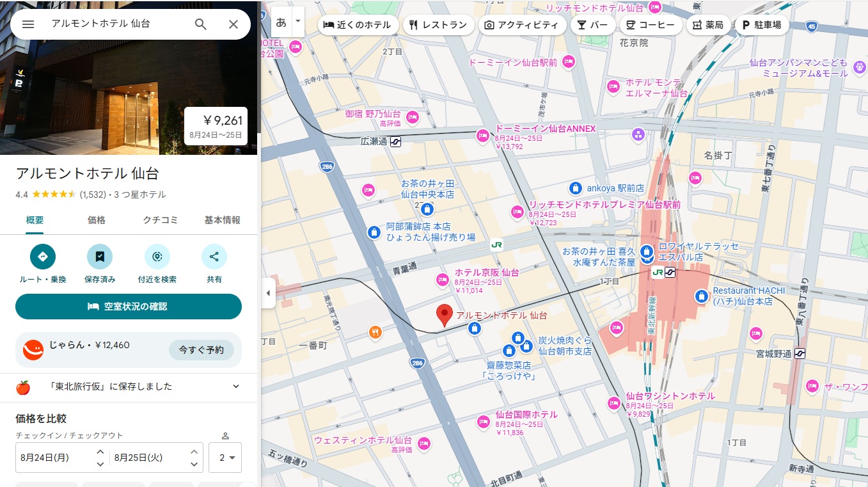This screenshot has width=868, height=487.
Task: Click the ザ・ワンファ hotel pin
Action: [x=812, y=386]
